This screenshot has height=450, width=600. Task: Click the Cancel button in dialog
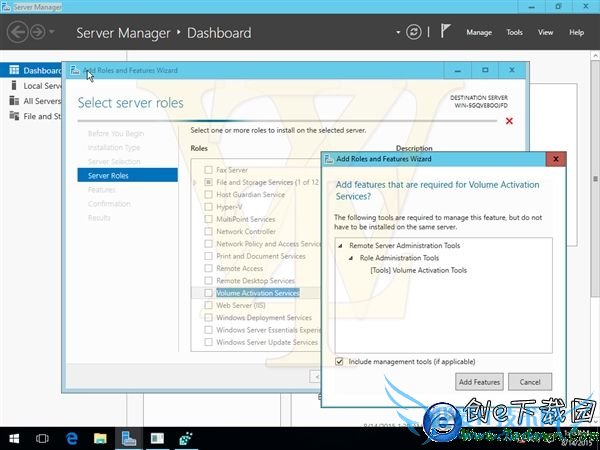tap(530, 382)
